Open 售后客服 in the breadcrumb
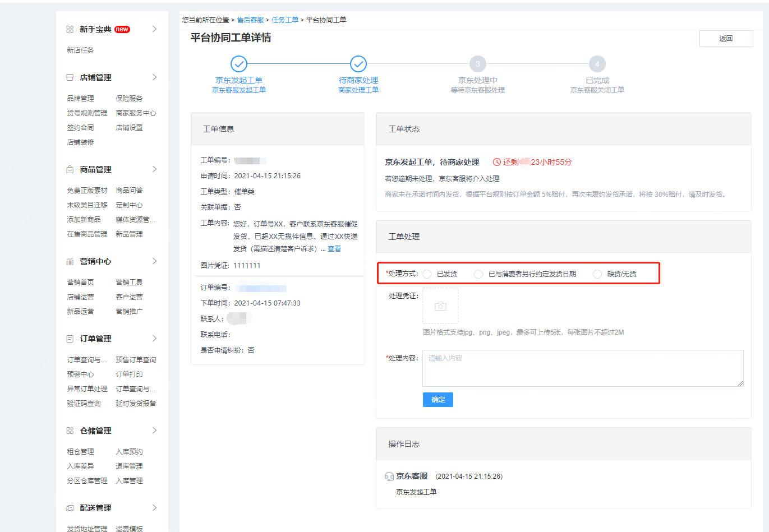 tap(250, 20)
